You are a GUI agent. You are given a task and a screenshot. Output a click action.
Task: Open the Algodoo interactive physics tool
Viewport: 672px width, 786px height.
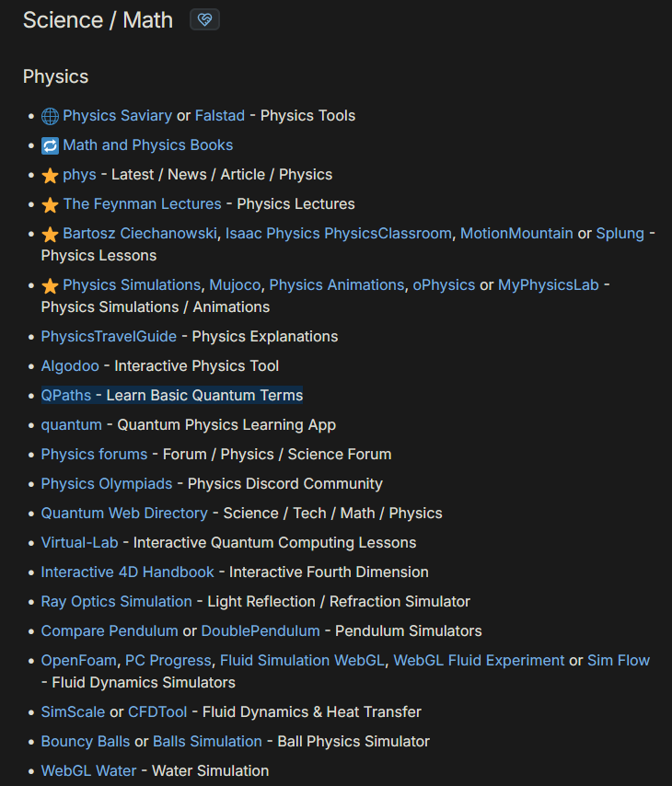coord(70,365)
